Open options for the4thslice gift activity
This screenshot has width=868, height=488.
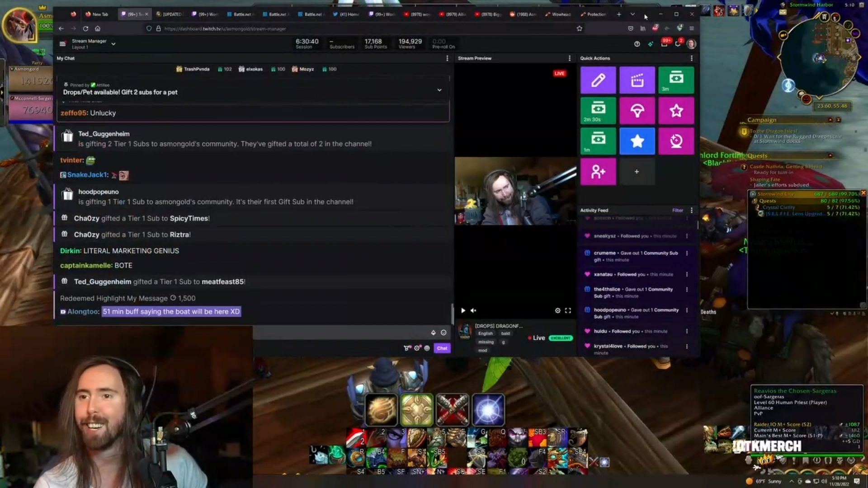click(687, 289)
